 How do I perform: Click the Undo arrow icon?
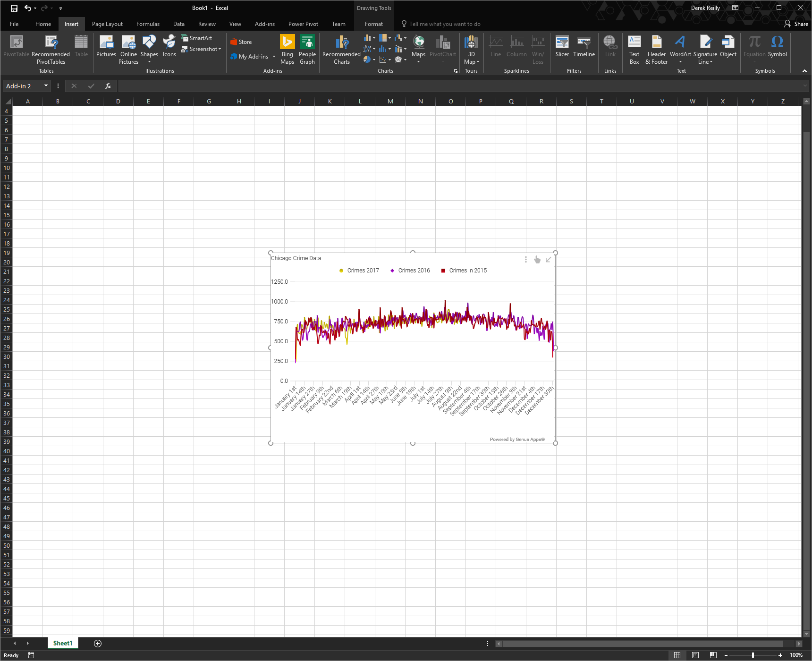click(x=28, y=8)
